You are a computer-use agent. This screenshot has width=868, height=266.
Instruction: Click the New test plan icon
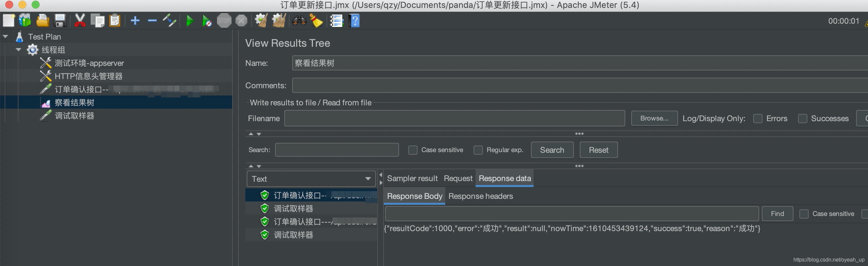tap(9, 21)
